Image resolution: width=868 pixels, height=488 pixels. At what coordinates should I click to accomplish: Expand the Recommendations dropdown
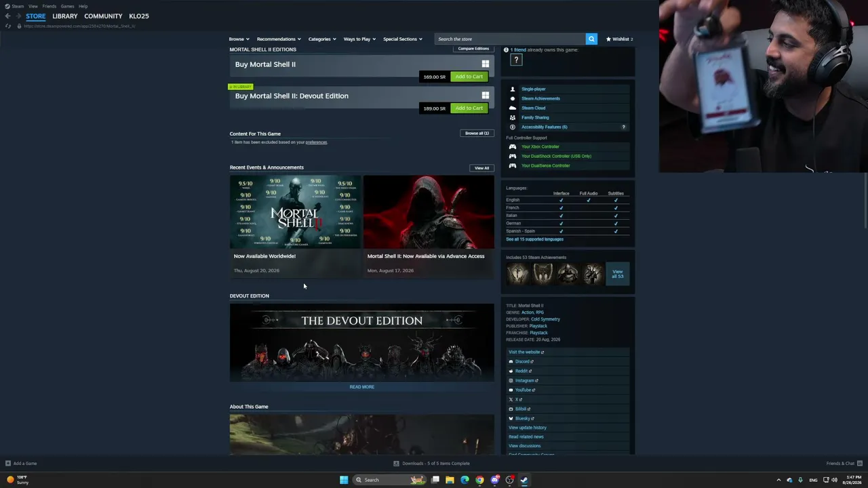(x=278, y=39)
